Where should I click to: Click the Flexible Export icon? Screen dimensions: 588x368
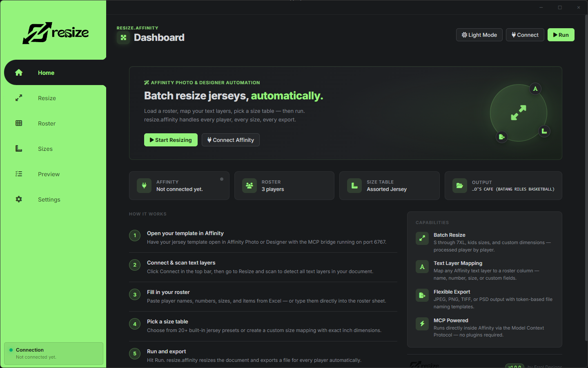point(422,295)
